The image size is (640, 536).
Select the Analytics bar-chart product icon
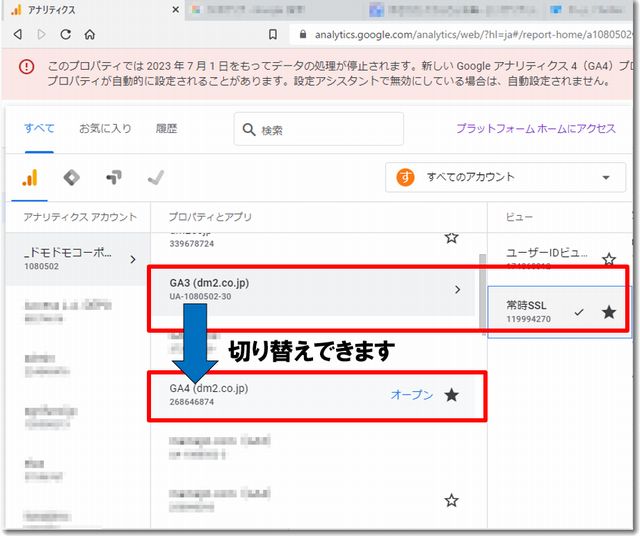30,178
